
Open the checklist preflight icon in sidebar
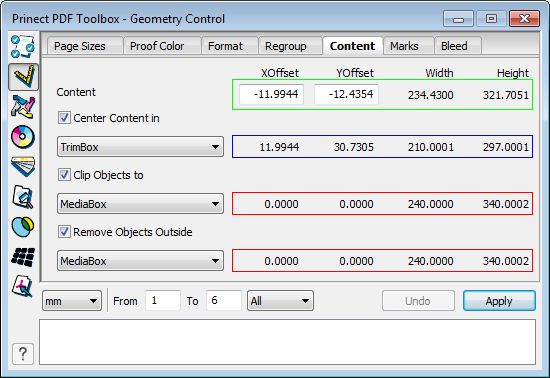[23, 46]
